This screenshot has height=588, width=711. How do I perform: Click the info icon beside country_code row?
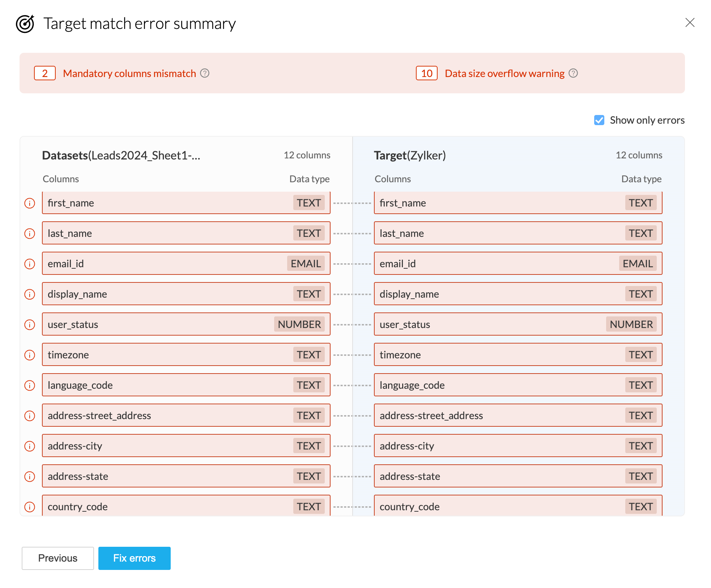pyautogui.click(x=30, y=507)
